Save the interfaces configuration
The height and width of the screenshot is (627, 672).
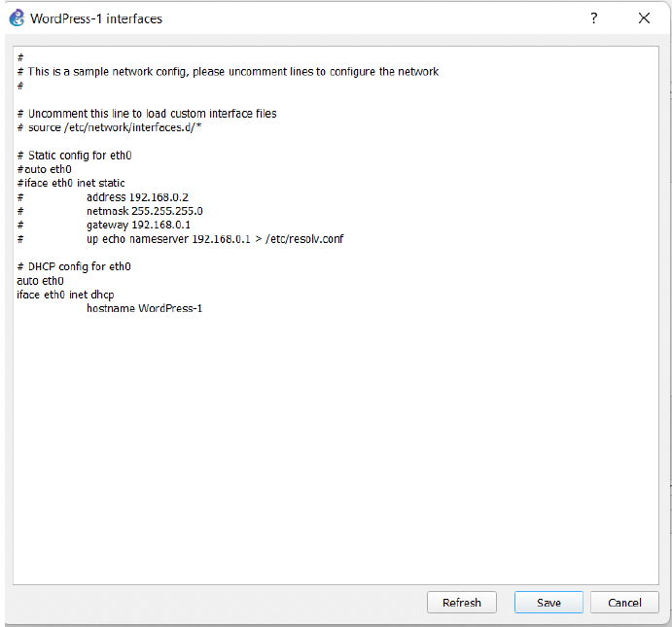(x=548, y=603)
